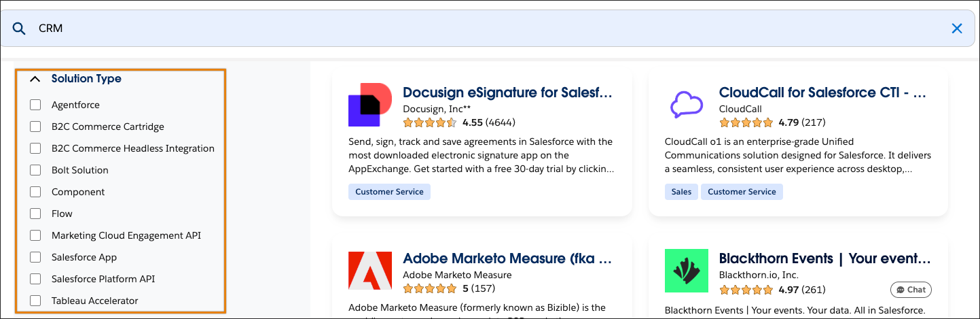Viewport: 980px width, 319px height.
Task: Check the Agentforce filter
Action: (x=35, y=105)
